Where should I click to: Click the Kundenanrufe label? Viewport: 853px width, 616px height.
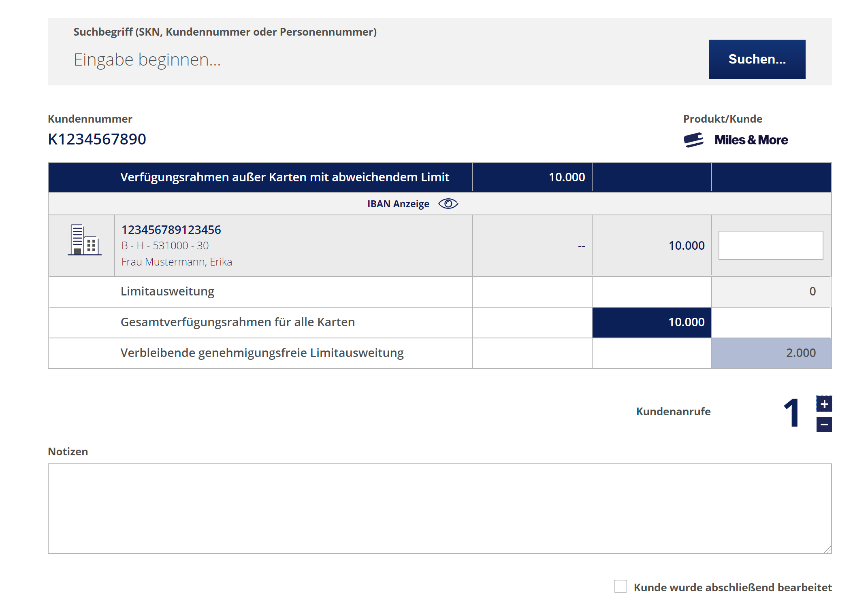[673, 412]
